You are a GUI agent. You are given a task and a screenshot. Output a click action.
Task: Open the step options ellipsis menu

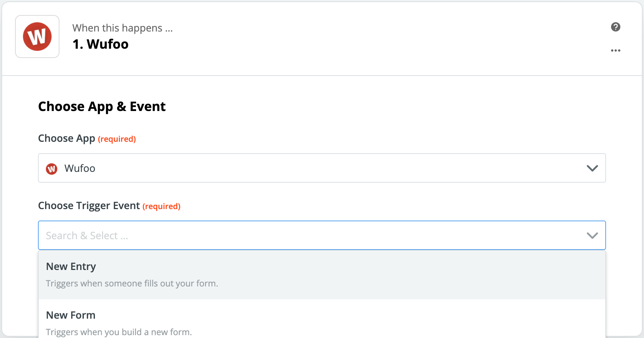(616, 50)
